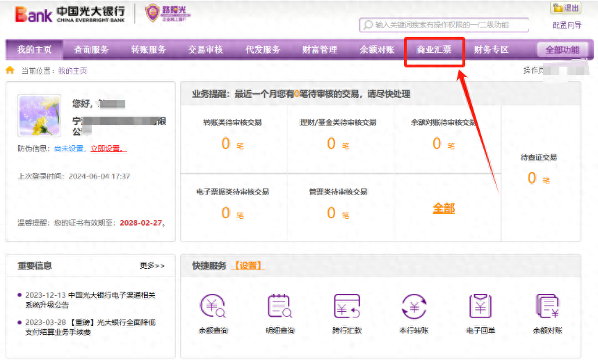Open the 电子回单 electronic receipt icon
598x364 pixels.
tap(480, 306)
